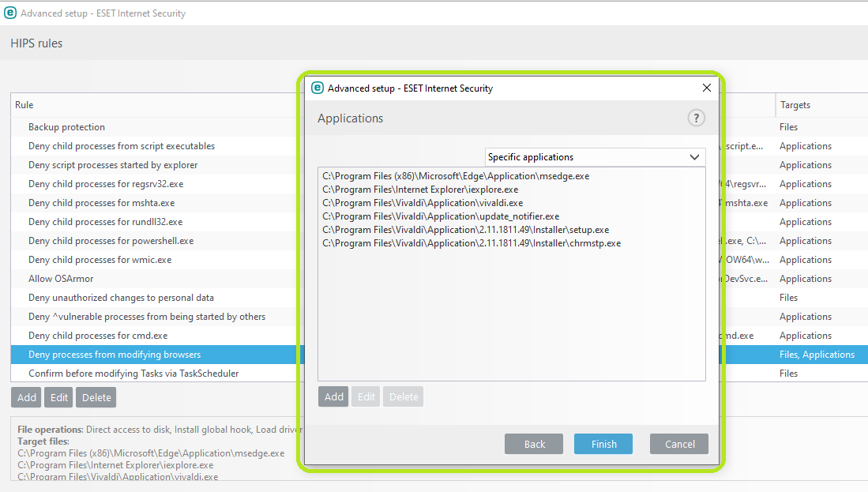Click Applications target in Allow OSArmor row
868x492 pixels.
click(x=806, y=279)
